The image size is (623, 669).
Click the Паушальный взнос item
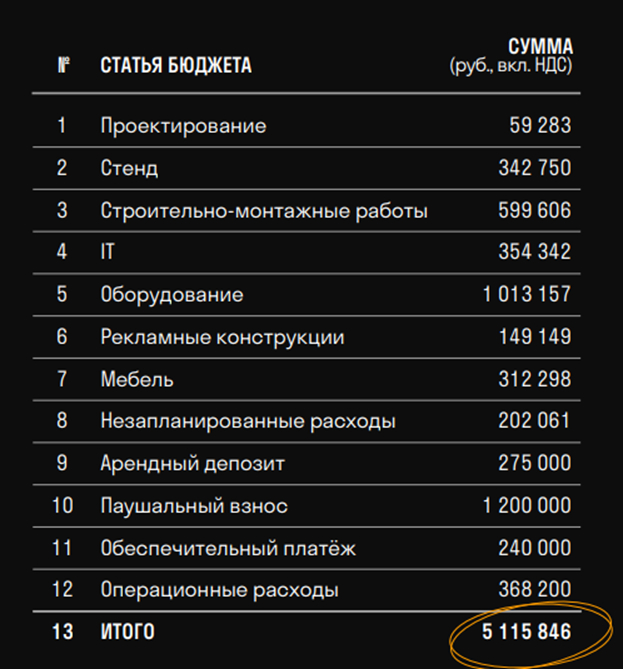pos(194,506)
